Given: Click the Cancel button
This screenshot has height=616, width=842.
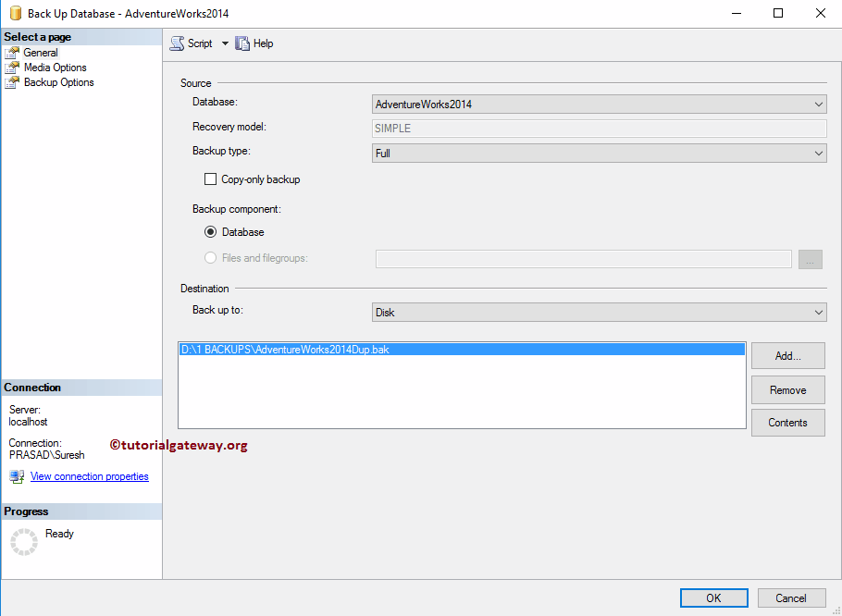Looking at the screenshot, I should coord(791,598).
